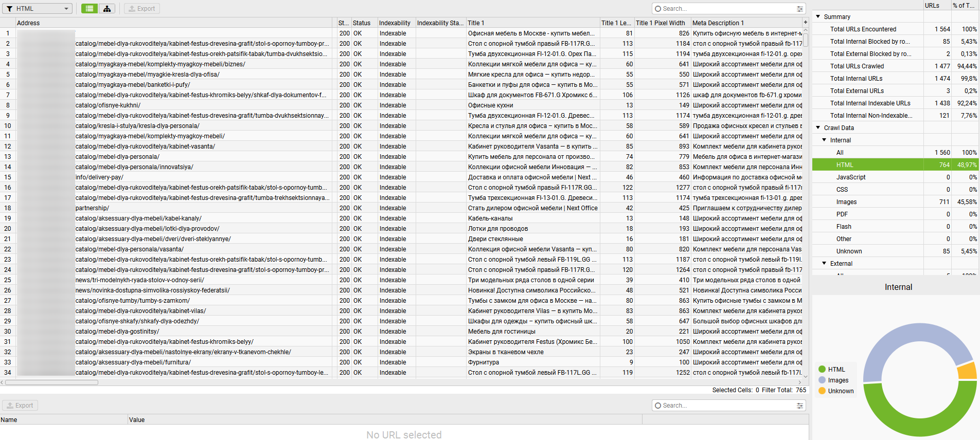The width and height of the screenshot is (980, 440).
Task: Select catalog/aksessuary-dlya-mebeli/furnitura/ address
Action: (174, 362)
